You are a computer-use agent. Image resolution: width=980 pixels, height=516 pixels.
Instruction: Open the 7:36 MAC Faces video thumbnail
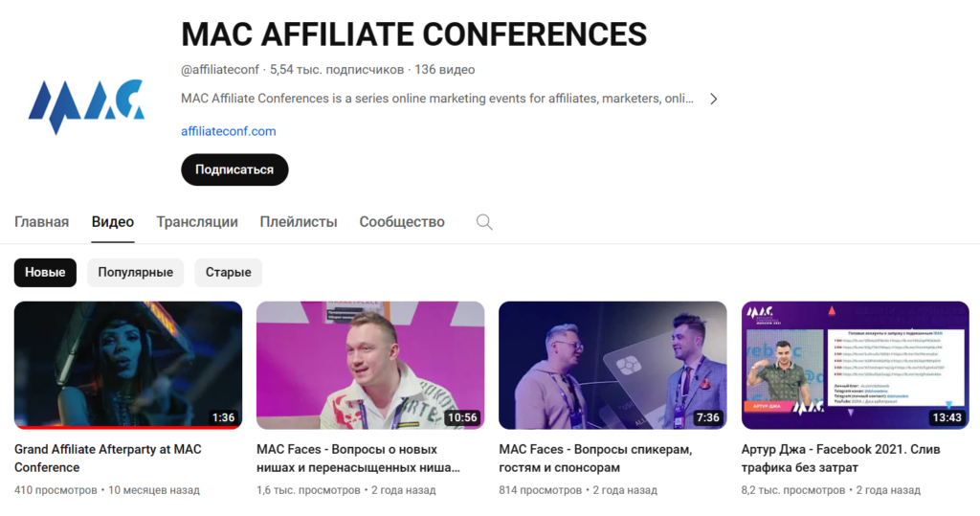pyautogui.click(x=612, y=366)
